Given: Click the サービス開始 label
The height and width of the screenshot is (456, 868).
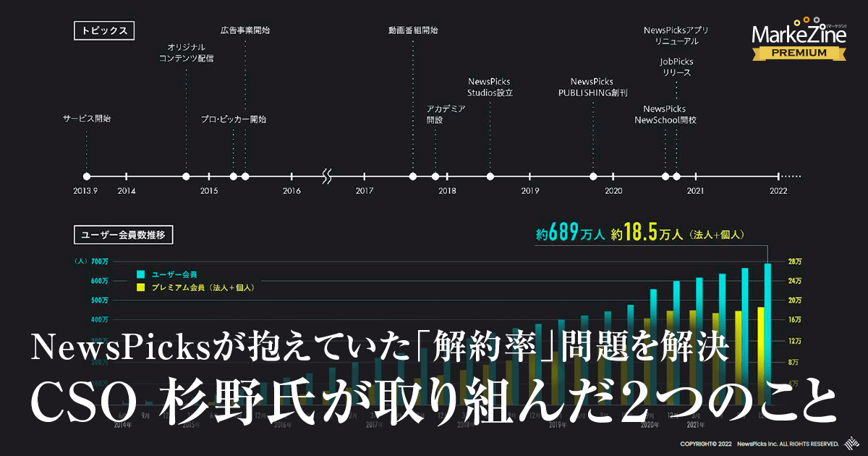Looking at the screenshot, I should pos(87,117).
